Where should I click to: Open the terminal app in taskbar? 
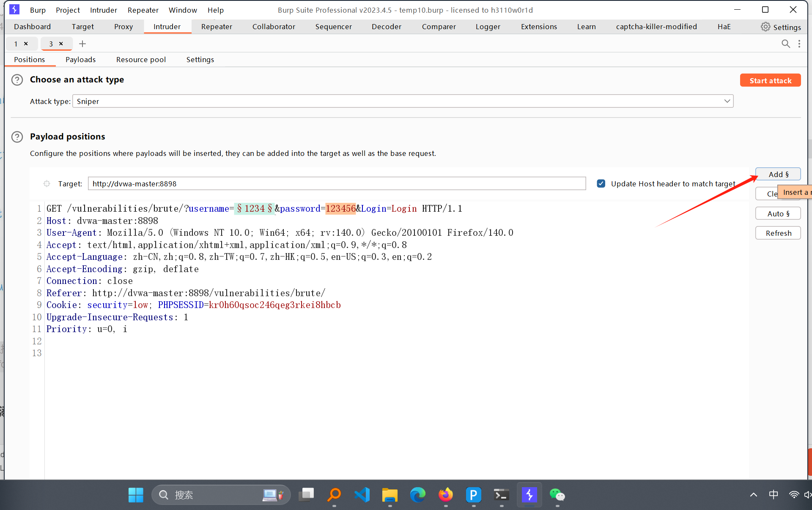tap(501, 495)
